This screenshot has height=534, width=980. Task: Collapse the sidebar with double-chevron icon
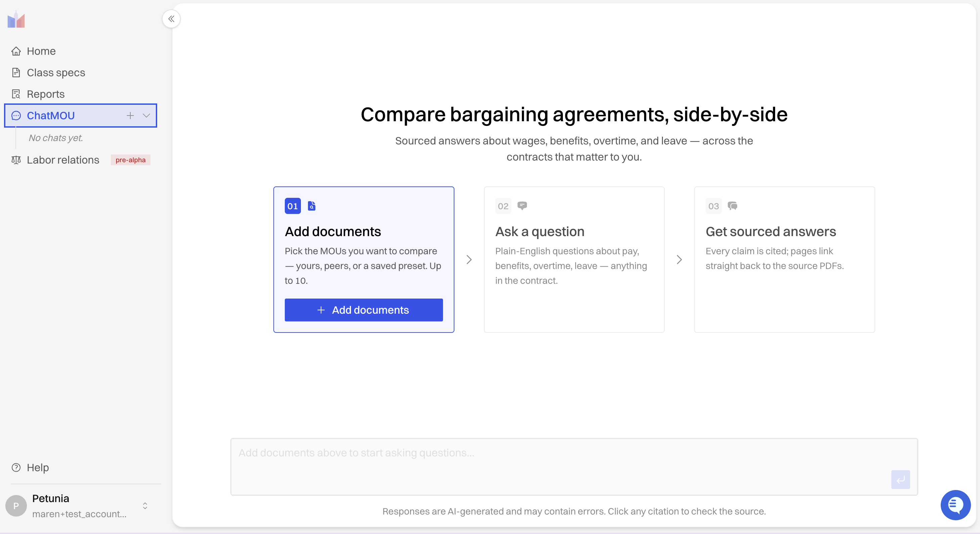coord(171,18)
